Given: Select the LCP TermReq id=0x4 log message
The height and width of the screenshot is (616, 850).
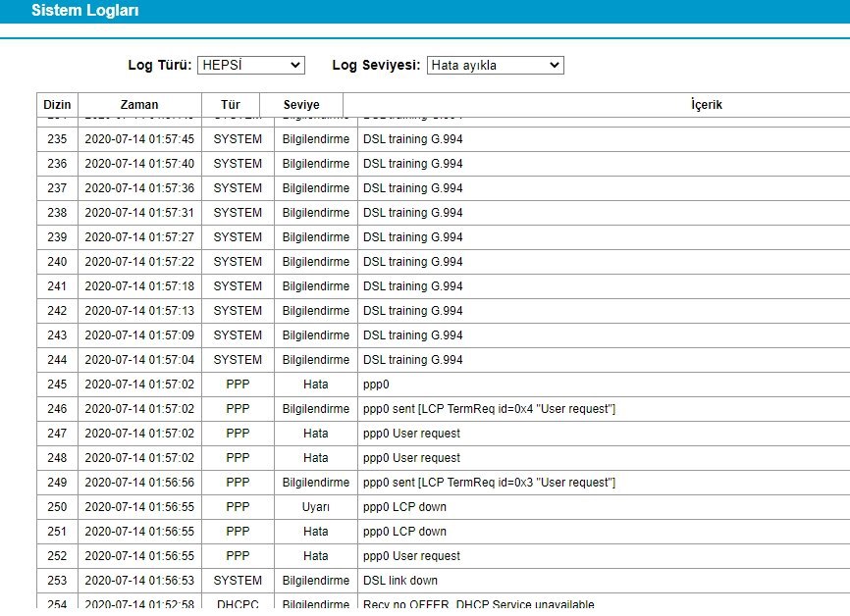Looking at the screenshot, I should (489, 409).
